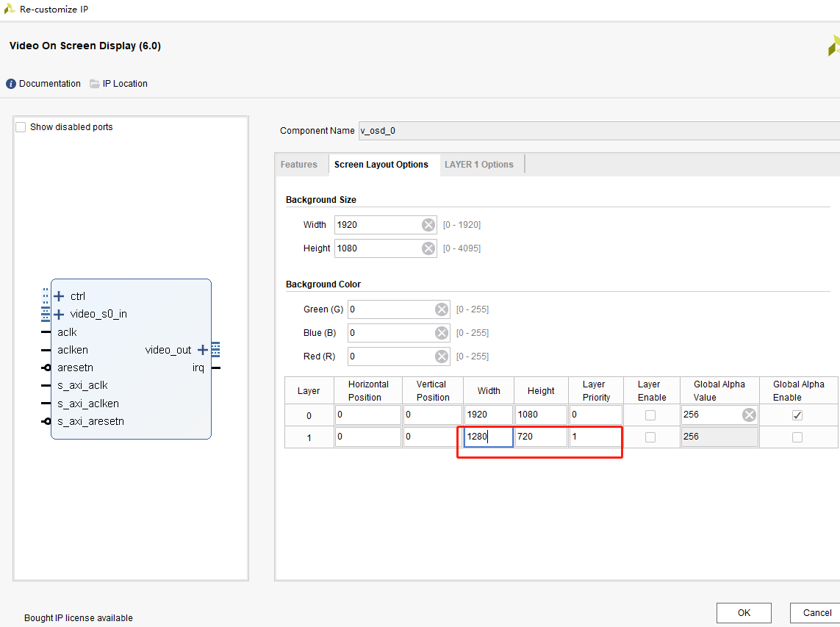Click the Cancel button

coord(816,612)
